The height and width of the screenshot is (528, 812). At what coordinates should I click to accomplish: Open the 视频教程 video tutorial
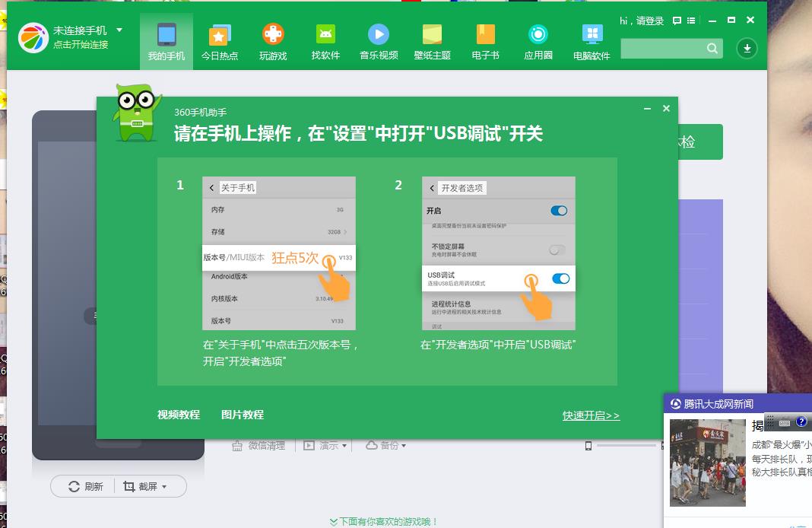tap(179, 415)
